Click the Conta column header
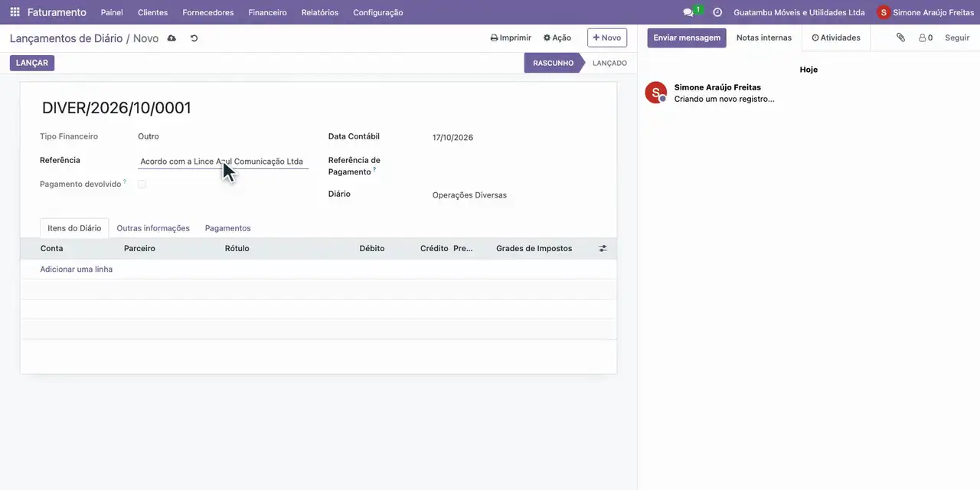This screenshot has width=980, height=490. click(x=52, y=249)
